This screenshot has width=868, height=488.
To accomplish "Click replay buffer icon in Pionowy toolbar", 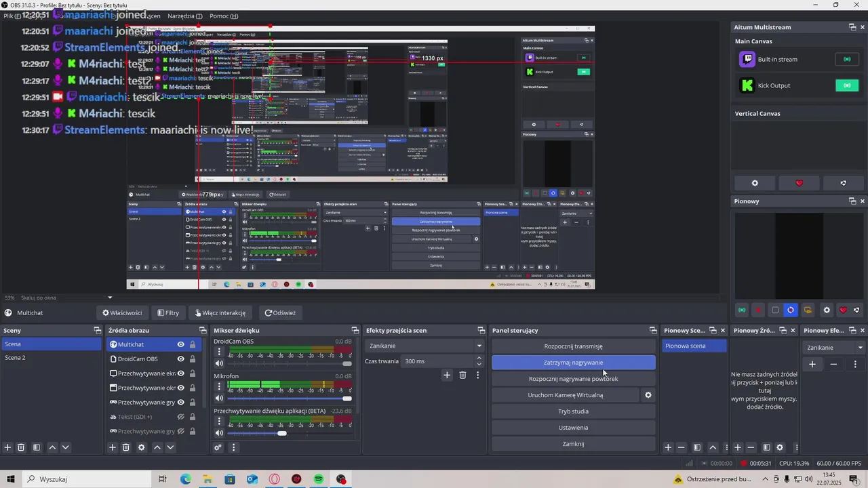I will tap(791, 310).
